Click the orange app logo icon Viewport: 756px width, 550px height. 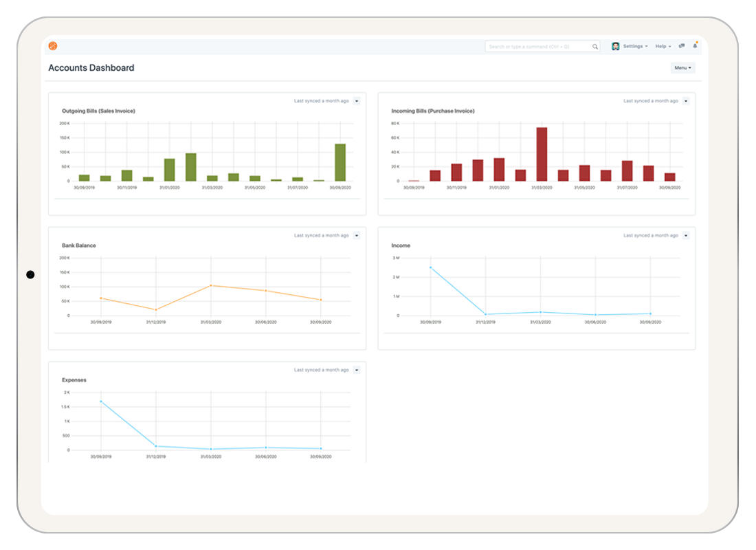pyautogui.click(x=53, y=46)
